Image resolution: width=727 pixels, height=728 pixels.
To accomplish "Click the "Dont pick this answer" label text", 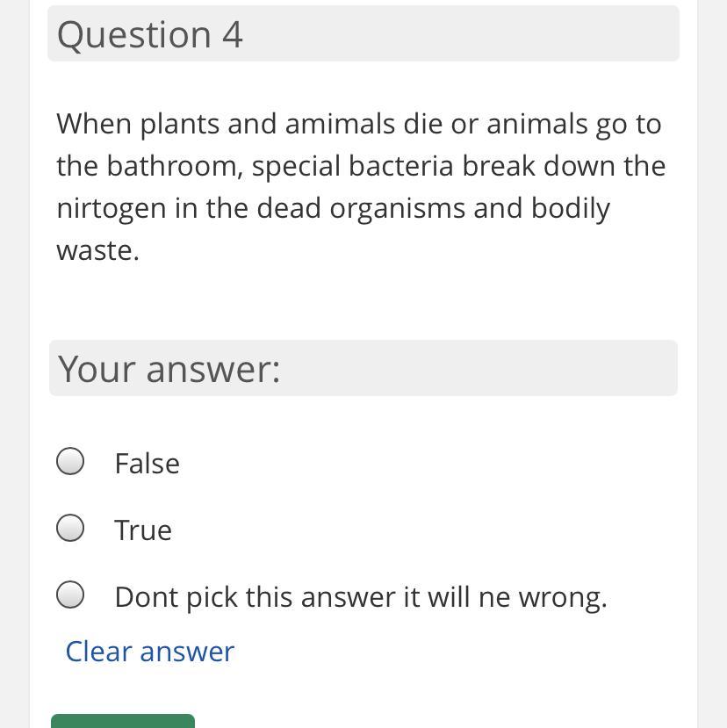I will tap(360, 597).
